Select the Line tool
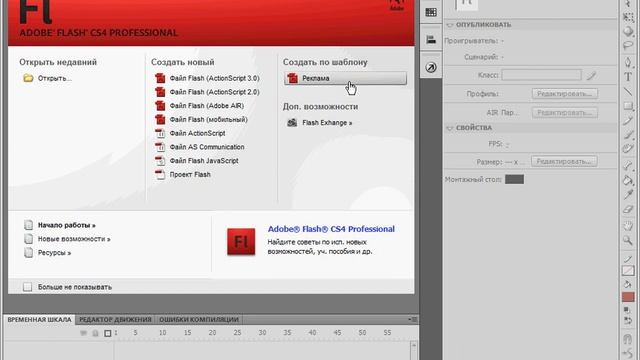The image size is (640, 360). coord(628,91)
